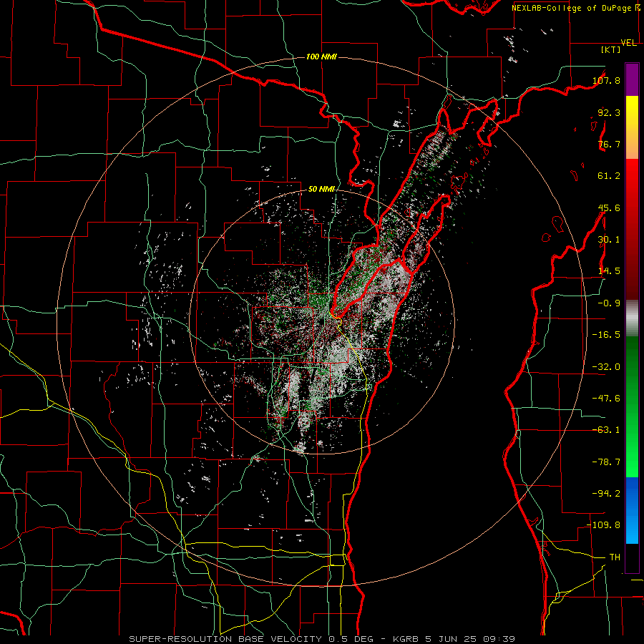Click the -63.1 velocity scale value
Viewport: 644px width, 644px height.
pyautogui.click(x=606, y=430)
